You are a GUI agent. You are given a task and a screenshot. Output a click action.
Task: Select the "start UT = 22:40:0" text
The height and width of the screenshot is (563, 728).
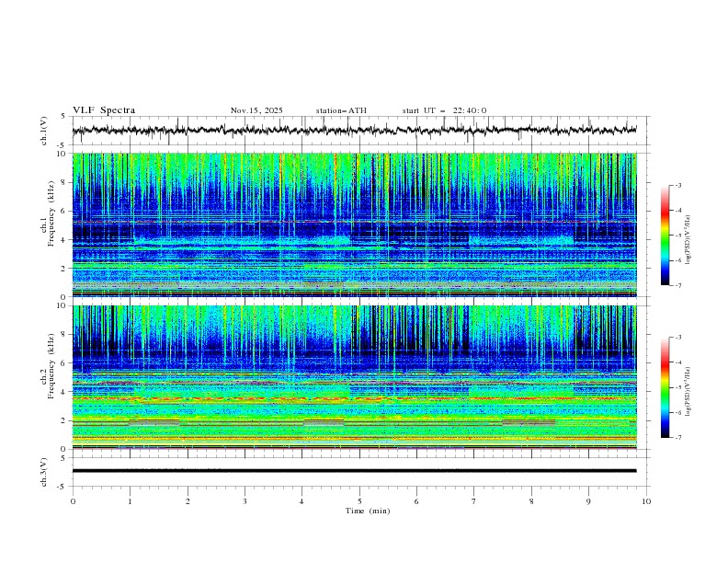pyautogui.click(x=445, y=110)
